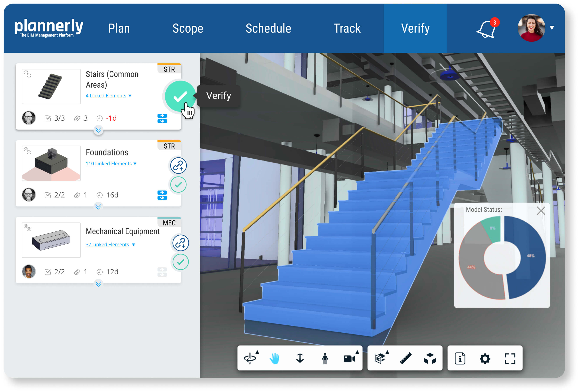Verify the Foundations item checkmark
This screenshot has width=579, height=392.
pyautogui.click(x=178, y=185)
